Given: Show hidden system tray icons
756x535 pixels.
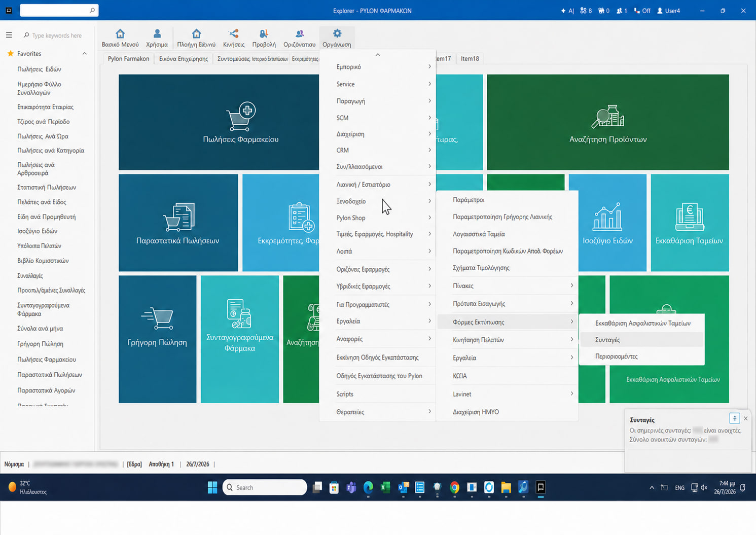Looking at the screenshot, I should pos(652,487).
